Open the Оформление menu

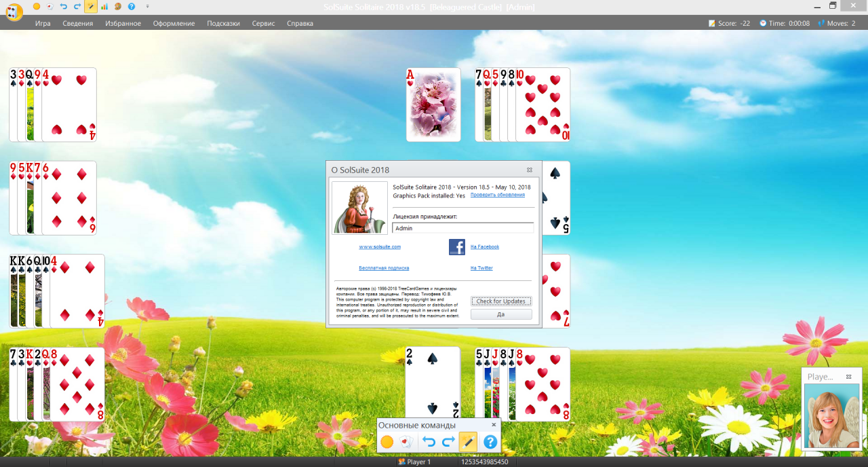point(174,23)
